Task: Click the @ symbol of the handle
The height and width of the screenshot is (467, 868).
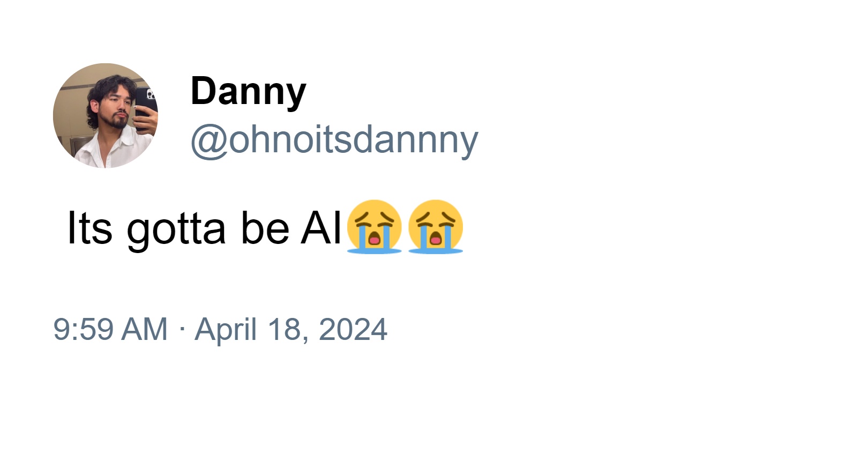Action: click(209, 140)
